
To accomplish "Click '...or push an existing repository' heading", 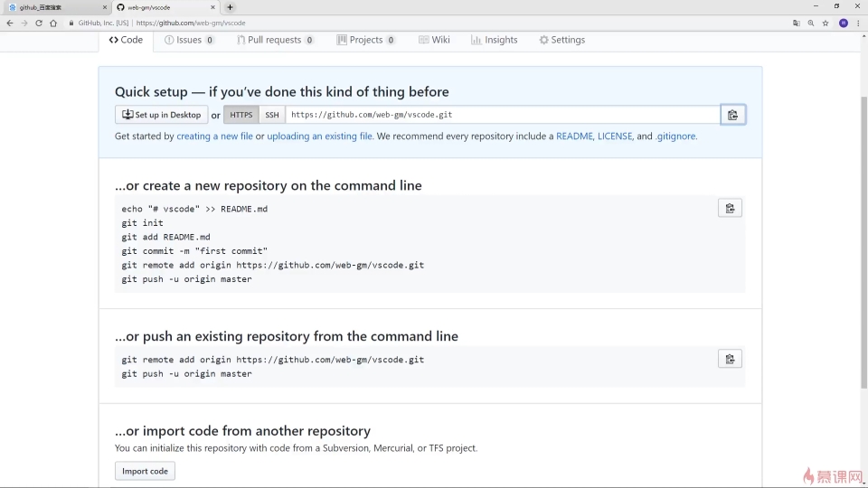I will (287, 336).
